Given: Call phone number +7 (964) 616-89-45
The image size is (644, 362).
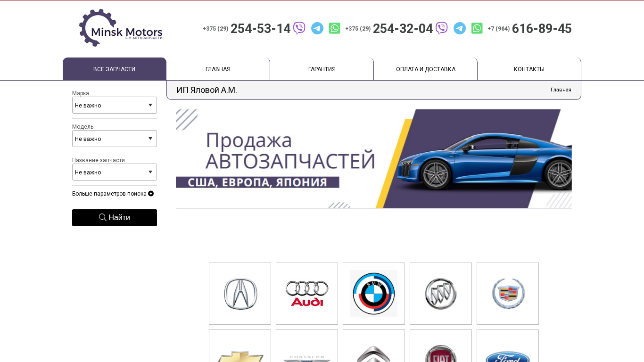Looking at the screenshot, I should (x=529, y=28).
